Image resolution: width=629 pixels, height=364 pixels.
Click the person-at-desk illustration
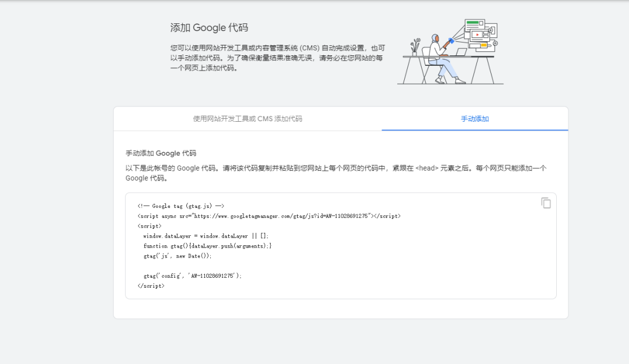click(450, 51)
